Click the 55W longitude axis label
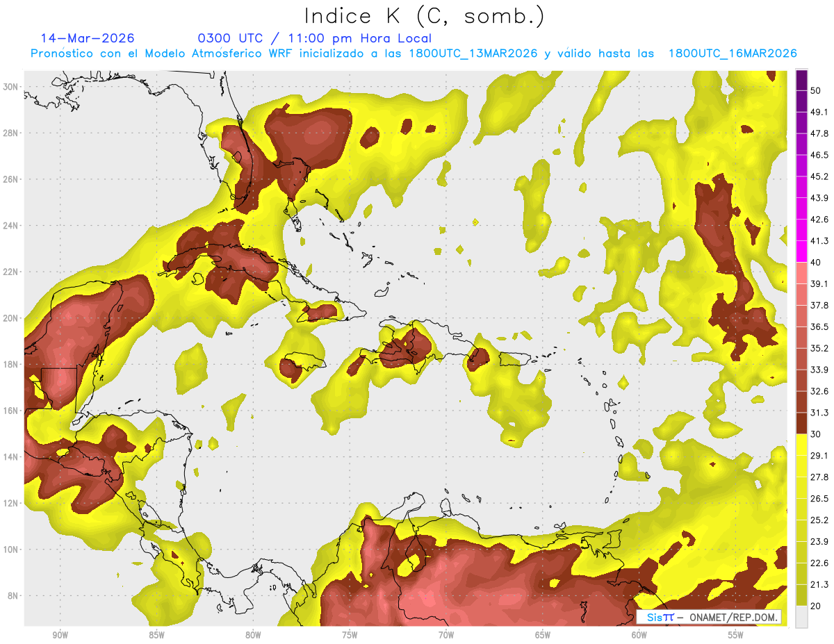The image size is (834, 644). point(736,635)
